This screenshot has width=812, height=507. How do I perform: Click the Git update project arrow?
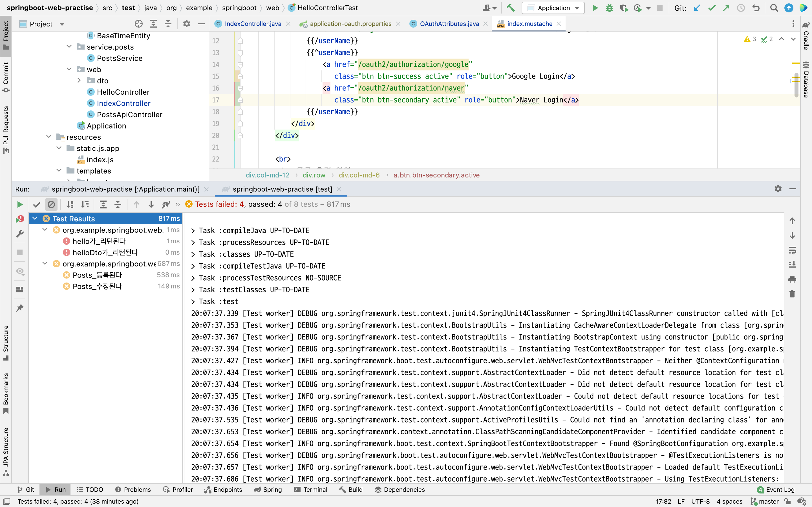coord(697,8)
